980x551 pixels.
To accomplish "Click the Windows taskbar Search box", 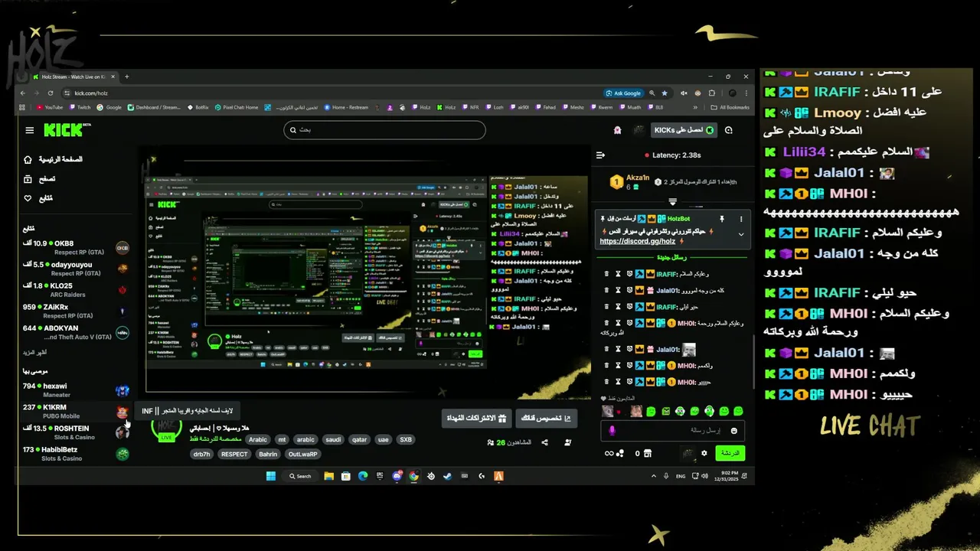I will point(300,476).
